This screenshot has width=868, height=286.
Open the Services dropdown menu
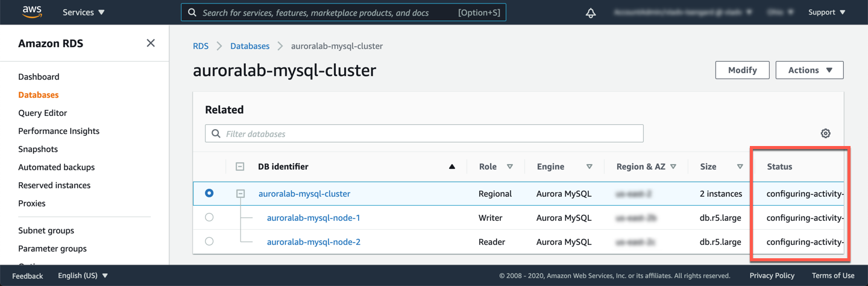(x=83, y=12)
